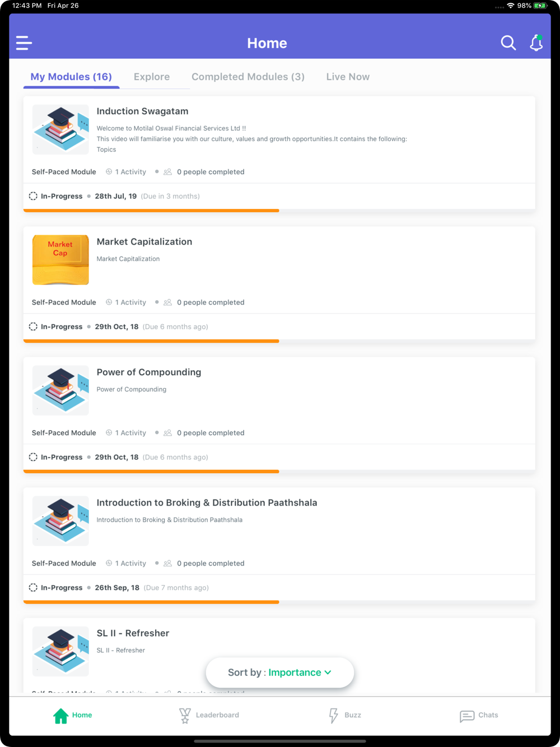Image resolution: width=560 pixels, height=747 pixels.
Task: Click progress bar under Introduction to Broking
Action: 151,602
